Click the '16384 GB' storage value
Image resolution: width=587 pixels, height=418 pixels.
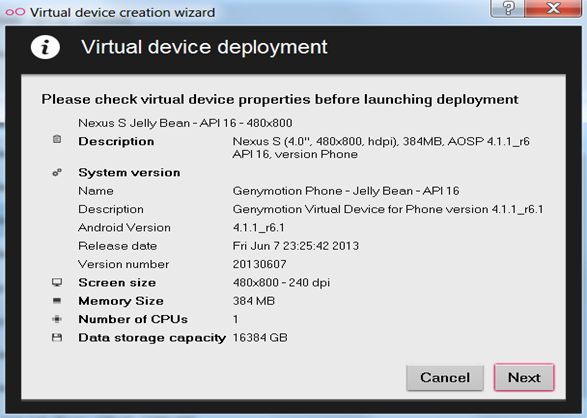click(260, 338)
